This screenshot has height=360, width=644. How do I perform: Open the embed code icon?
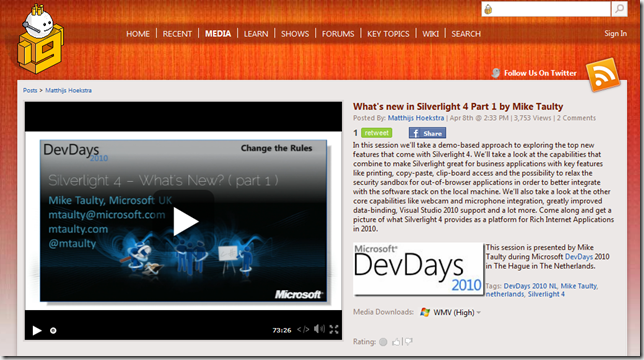[x=303, y=329]
